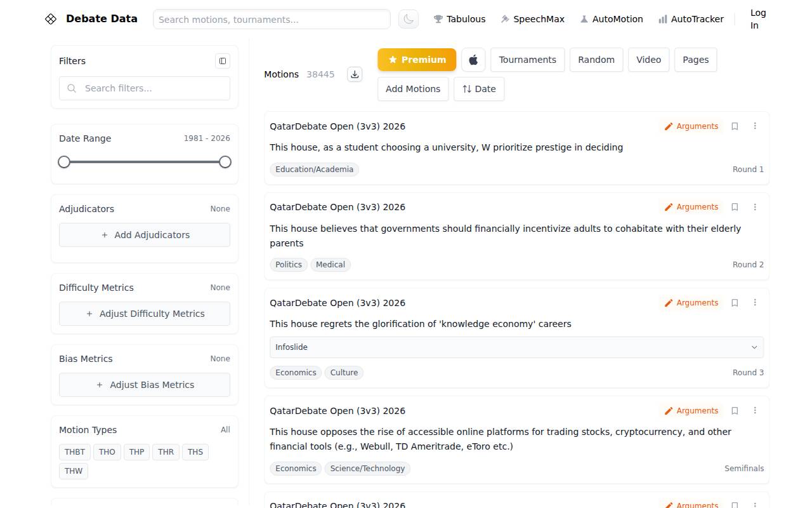The width and height of the screenshot is (812, 508).
Task: Open AutoMotion from the top navigation
Action: [x=612, y=19]
